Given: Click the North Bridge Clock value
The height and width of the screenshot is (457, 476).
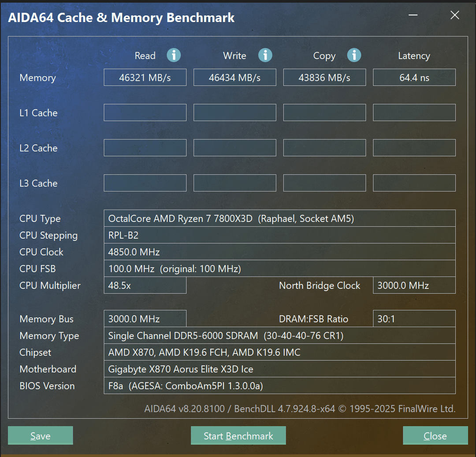Looking at the screenshot, I should pos(414,285).
